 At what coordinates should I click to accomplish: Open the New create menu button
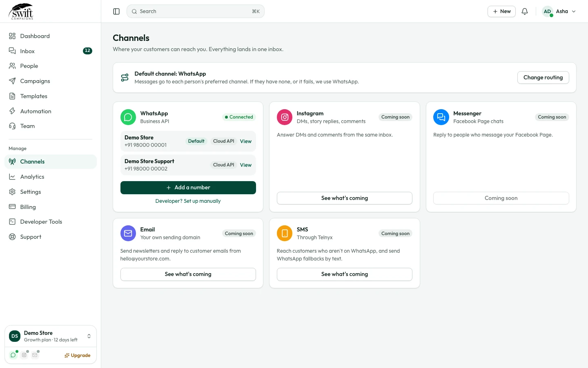tap(501, 11)
